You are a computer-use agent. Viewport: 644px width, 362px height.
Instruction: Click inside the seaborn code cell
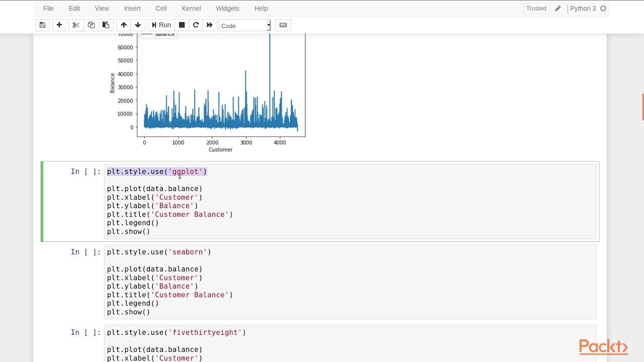tap(350, 282)
